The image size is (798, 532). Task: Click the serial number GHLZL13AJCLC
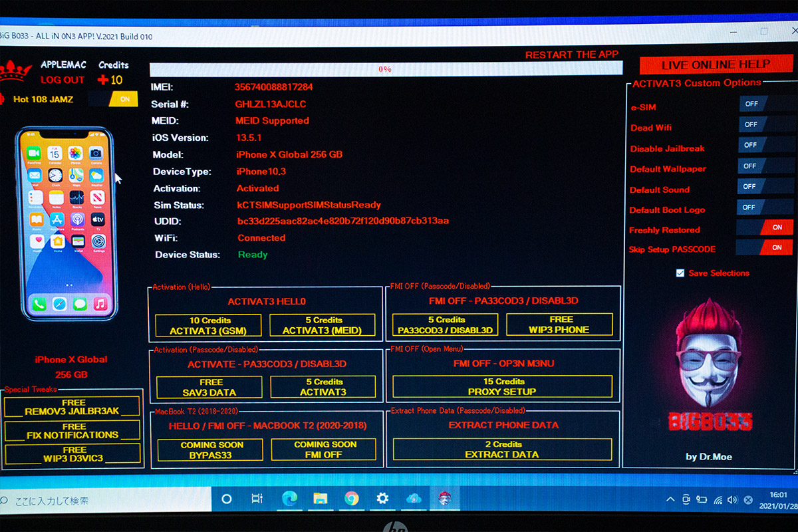coord(271,104)
